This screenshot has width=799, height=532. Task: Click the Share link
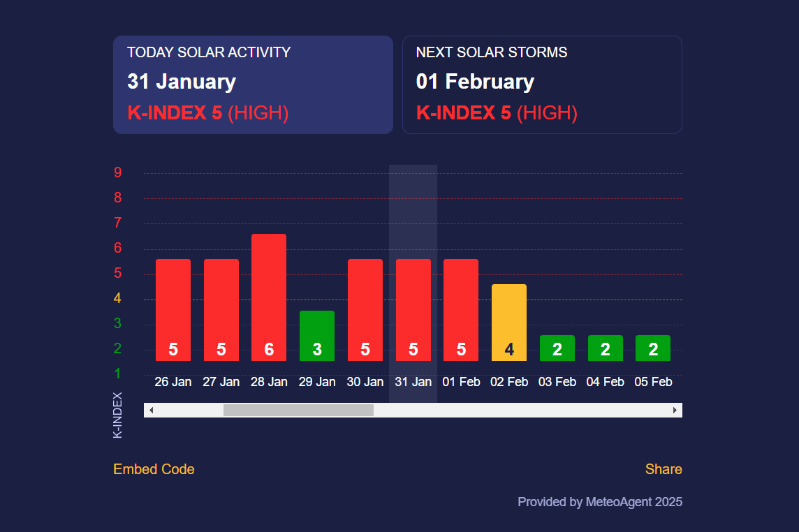pos(664,469)
